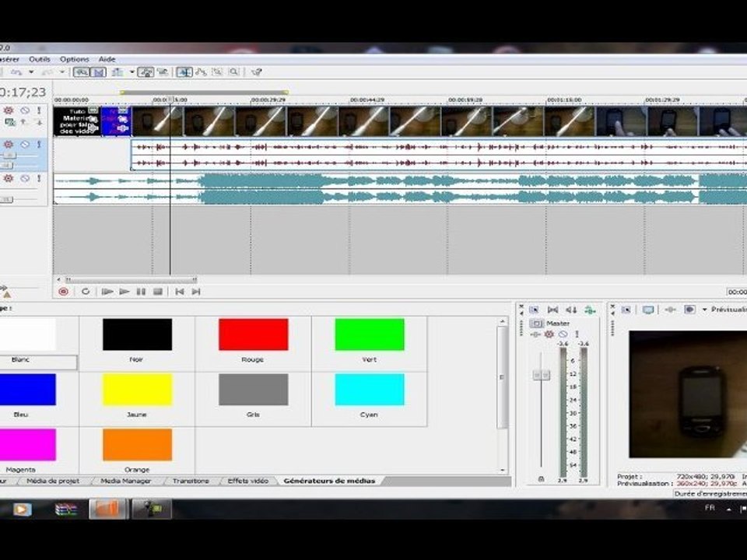This screenshot has height=560, width=747.
Task: Open the Outils menu
Action: click(40, 59)
